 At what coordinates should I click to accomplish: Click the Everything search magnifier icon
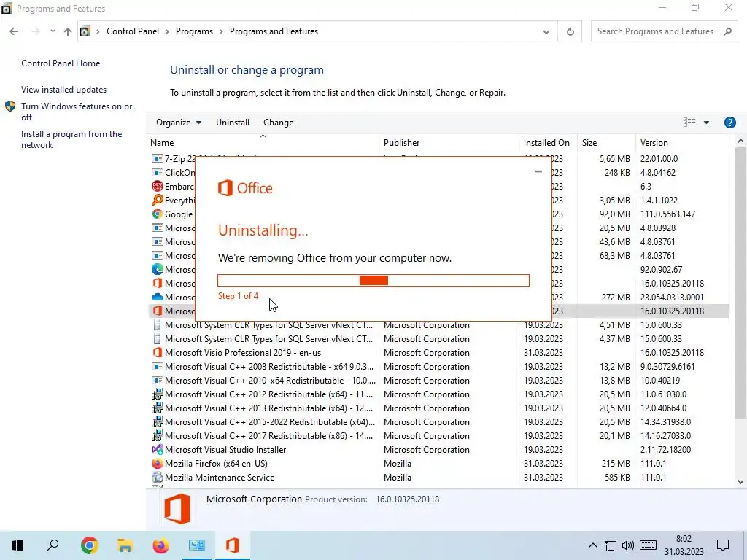pos(157,200)
